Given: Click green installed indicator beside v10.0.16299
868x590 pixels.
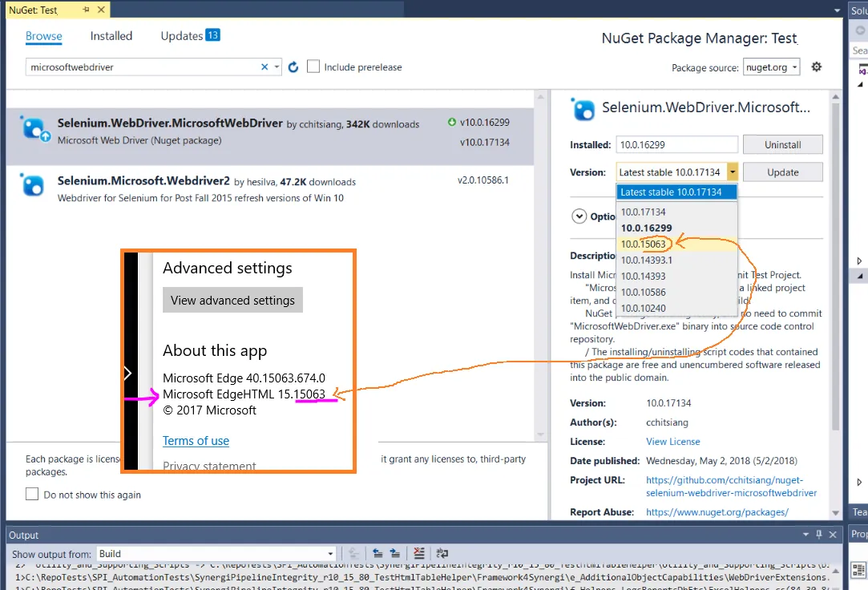Looking at the screenshot, I should (452, 123).
